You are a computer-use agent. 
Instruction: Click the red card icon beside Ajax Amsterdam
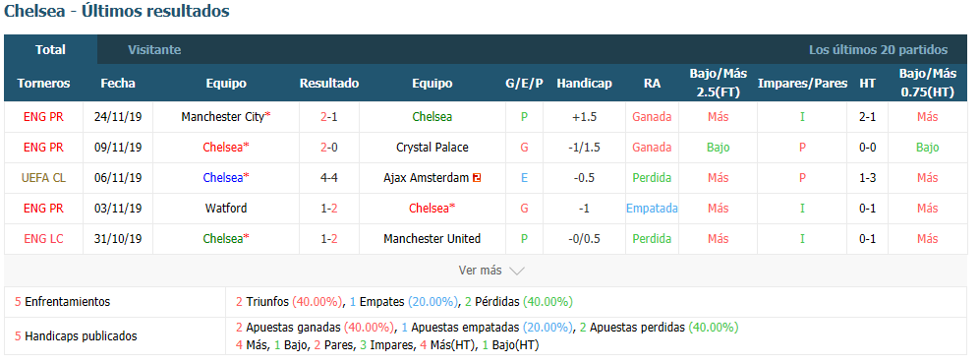[477, 178]
